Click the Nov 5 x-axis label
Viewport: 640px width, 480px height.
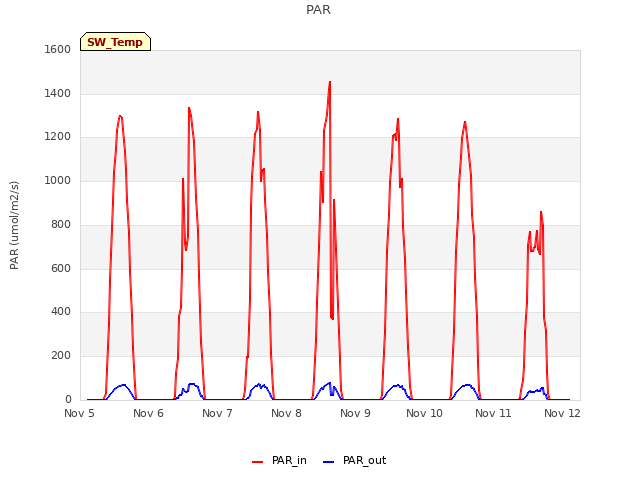click(79, 413)
